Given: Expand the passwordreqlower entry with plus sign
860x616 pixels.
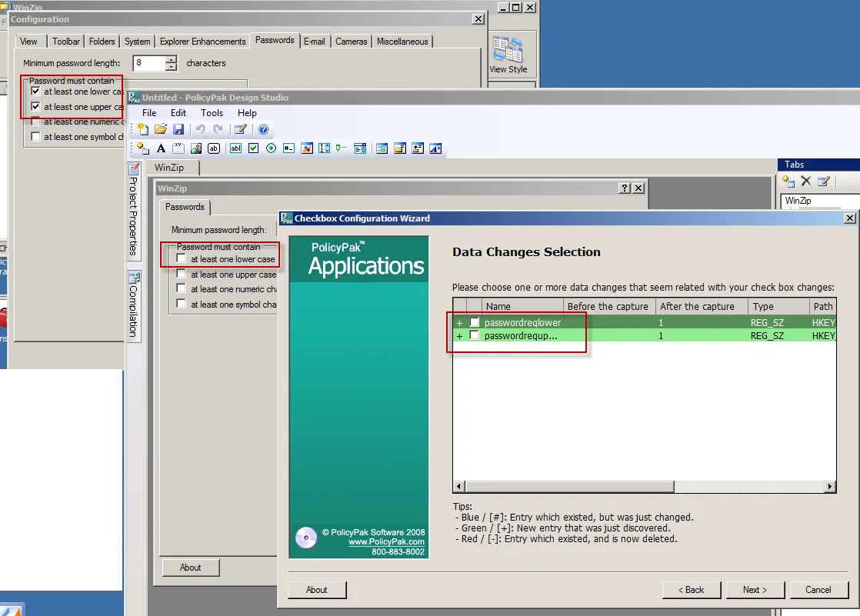Looking at the screenshot, I should [x=460, y=323].
